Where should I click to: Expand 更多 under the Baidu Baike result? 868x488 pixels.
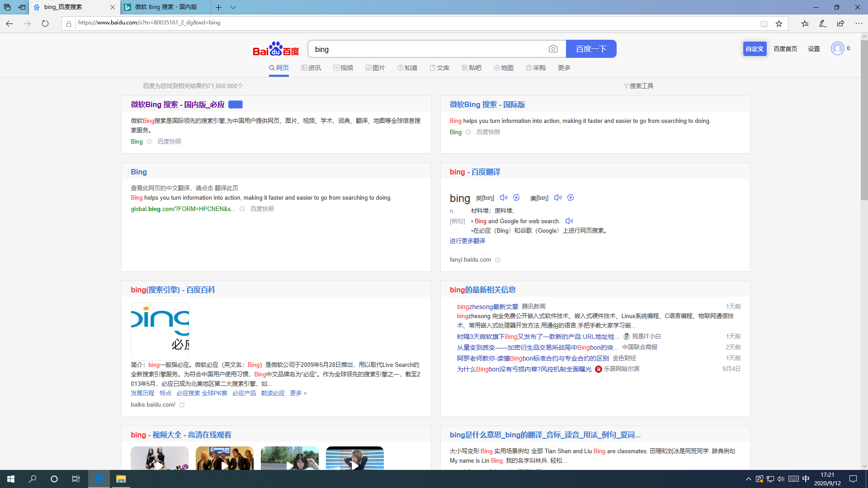pyautogui.click(x=298, y=393)
